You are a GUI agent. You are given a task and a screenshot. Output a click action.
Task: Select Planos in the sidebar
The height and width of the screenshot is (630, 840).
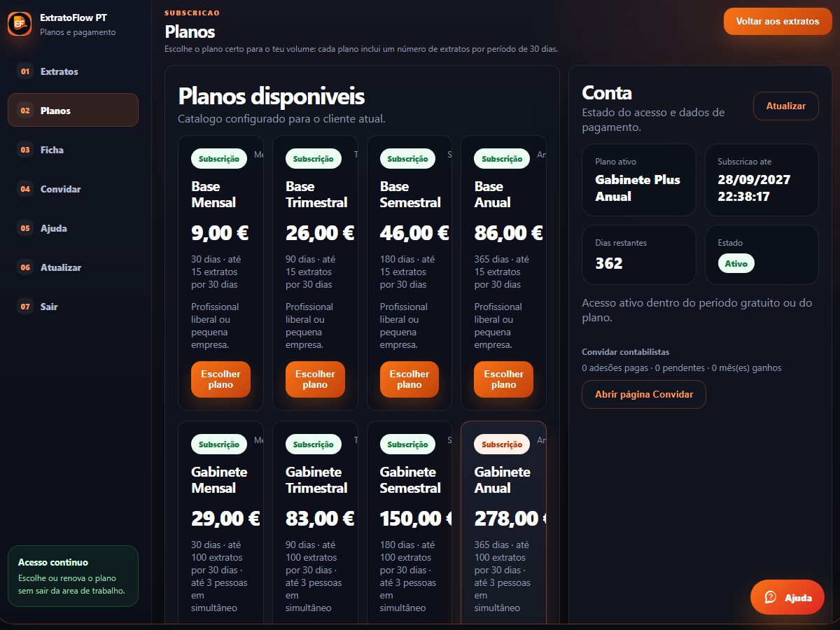click(x=73, y=111)
